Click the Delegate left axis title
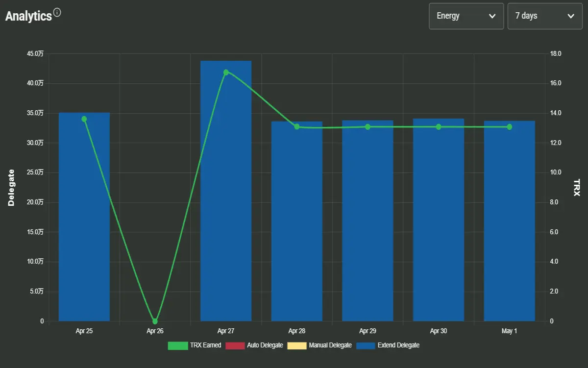 11,187
